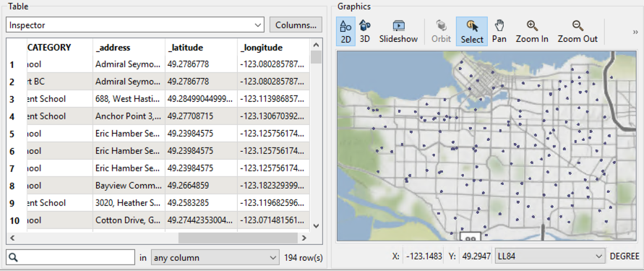
Task: Click the horizontal scrollbar thumb
Action: (238, 238)
